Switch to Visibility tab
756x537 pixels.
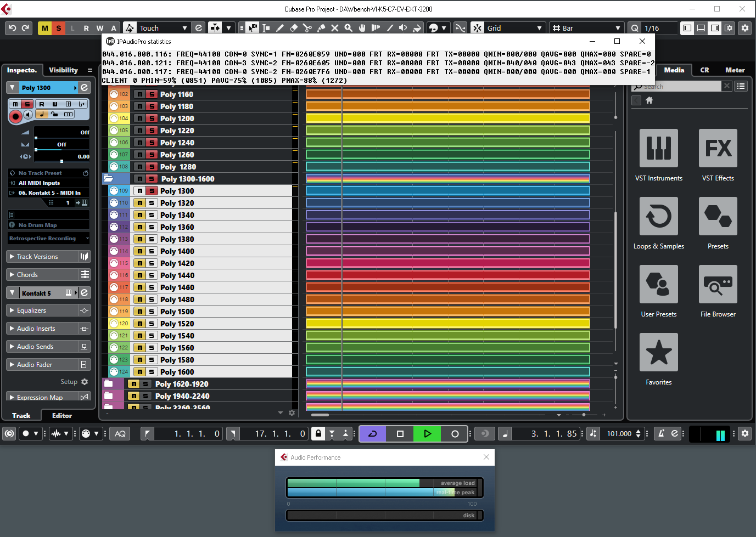[63, 70]
